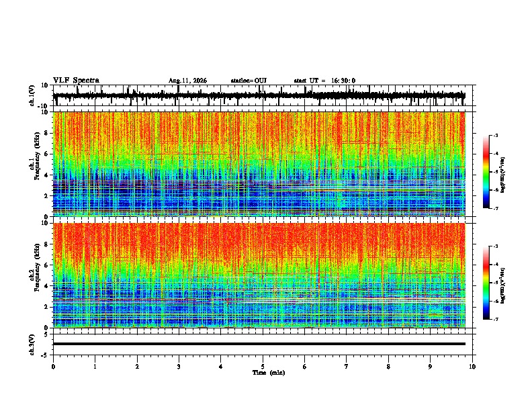The height and width of the screenshot is (411, 532).
Task: Click the "4" kHz tick on ch.2 frequency axis
Action: coord(47,286)
